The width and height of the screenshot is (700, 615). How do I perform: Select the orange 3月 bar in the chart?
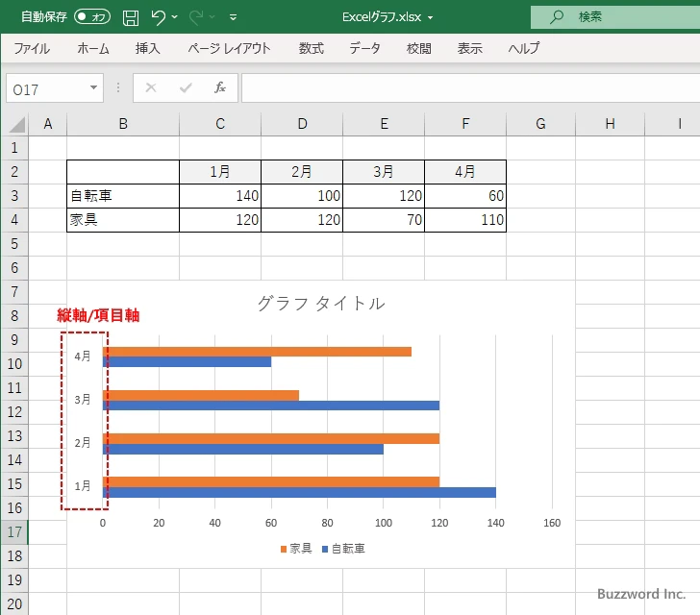pos(201,395)
